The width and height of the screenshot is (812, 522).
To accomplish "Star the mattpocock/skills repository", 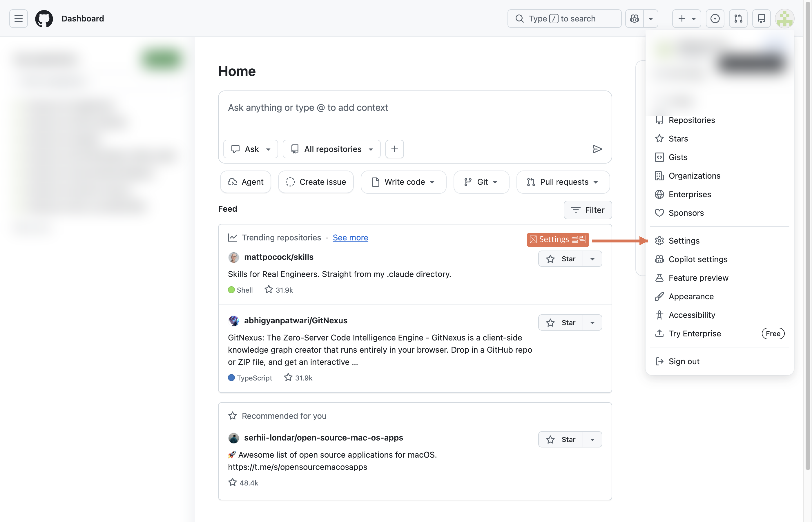I will tap(561, 259).
